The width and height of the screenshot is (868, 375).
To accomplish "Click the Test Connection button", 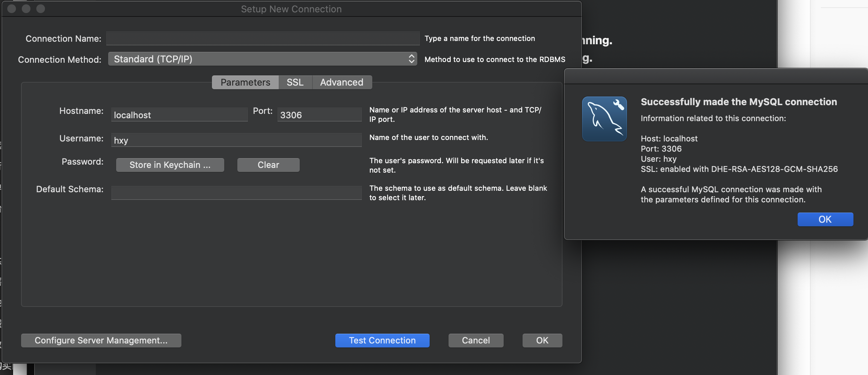I will tap(382, 341).
